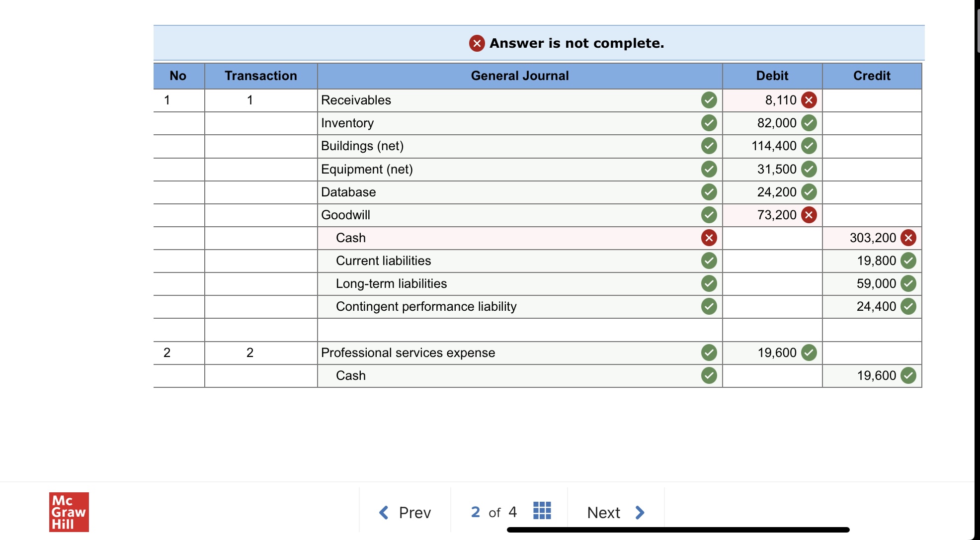Image resolution: width=980 pixels, height=540 pixels.
Task: Click green checkmark next to Inventory account name
Action: 709,123
